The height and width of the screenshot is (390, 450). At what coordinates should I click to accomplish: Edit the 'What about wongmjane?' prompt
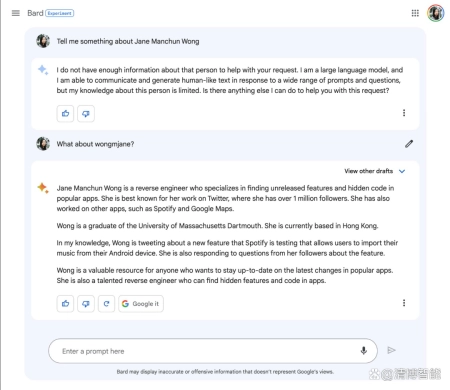tap(409, 144)
